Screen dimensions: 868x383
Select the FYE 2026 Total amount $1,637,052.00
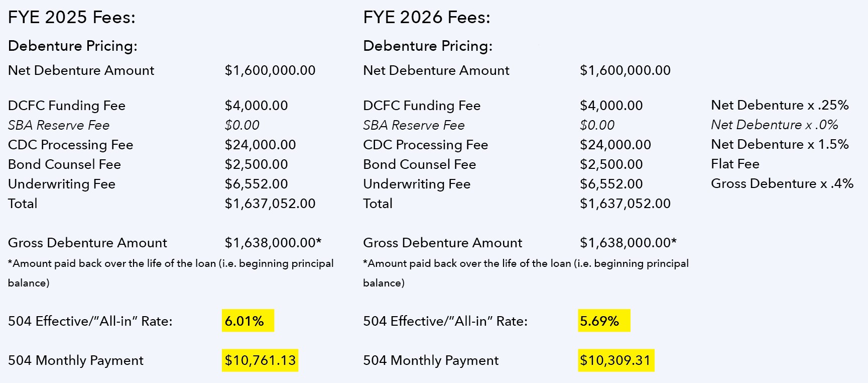click(625, 204)
